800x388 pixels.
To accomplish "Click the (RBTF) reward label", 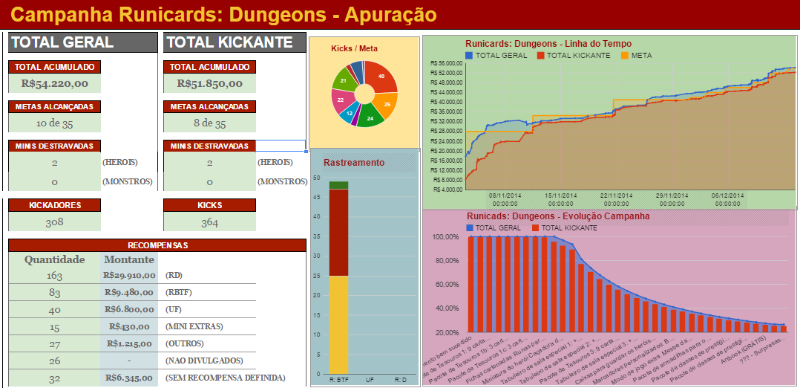I will pos(179,293).
